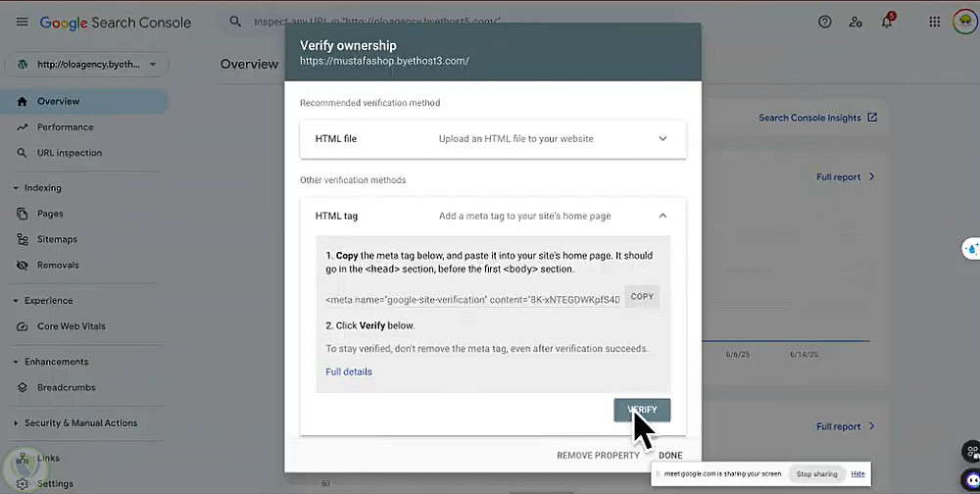
Task: Open the upper Full report link
Action: tap(845, 177)
